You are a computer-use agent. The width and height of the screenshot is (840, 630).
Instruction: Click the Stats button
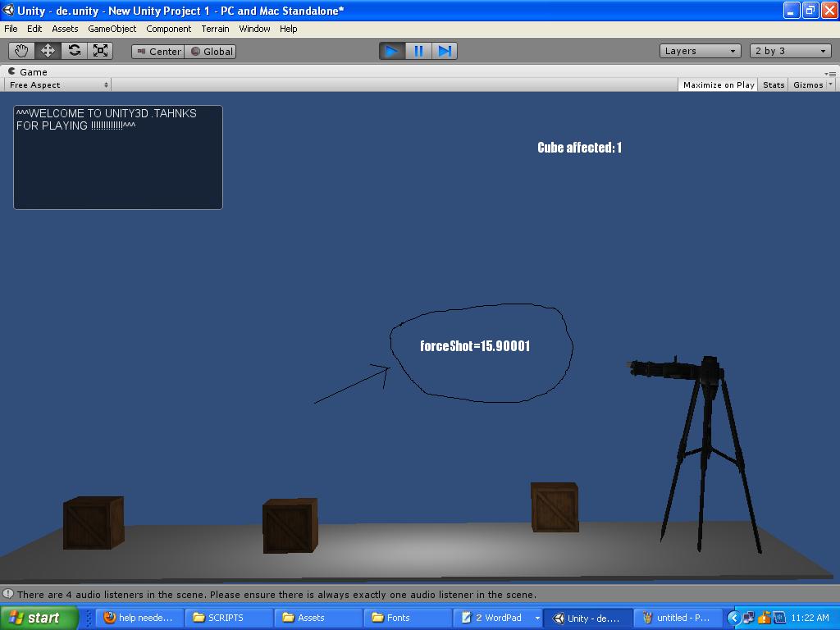click(x=773, y=84)
